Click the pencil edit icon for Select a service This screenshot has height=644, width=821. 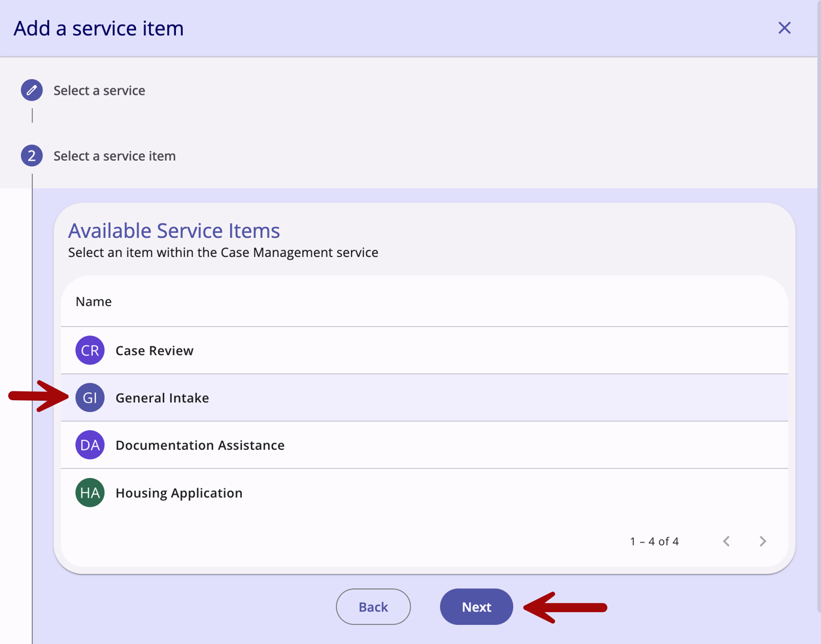(x=31, y=90)
